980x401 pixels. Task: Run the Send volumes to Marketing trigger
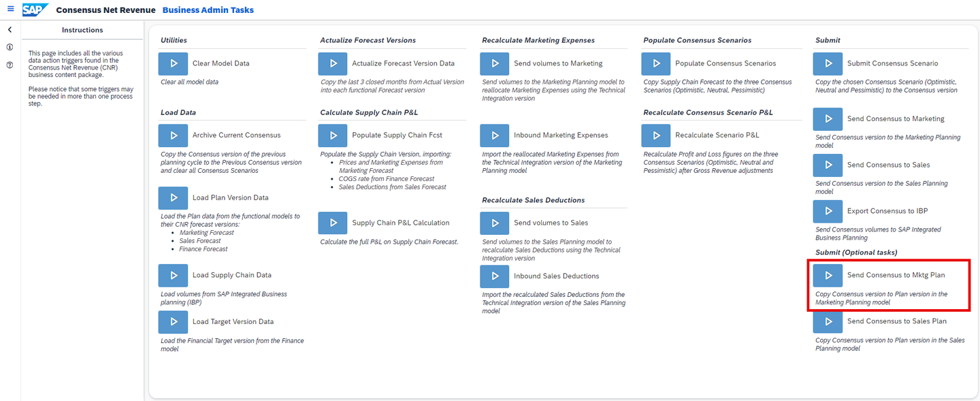[494, 63]
